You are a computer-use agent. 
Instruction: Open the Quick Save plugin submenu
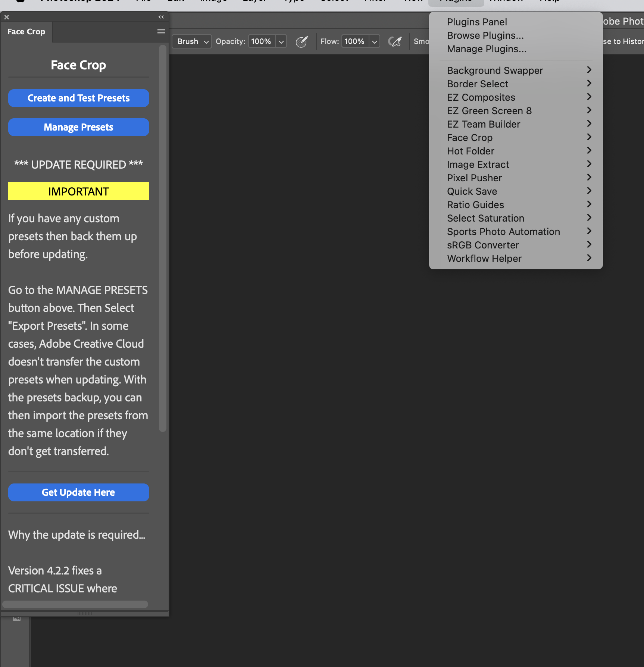[516, 191]
